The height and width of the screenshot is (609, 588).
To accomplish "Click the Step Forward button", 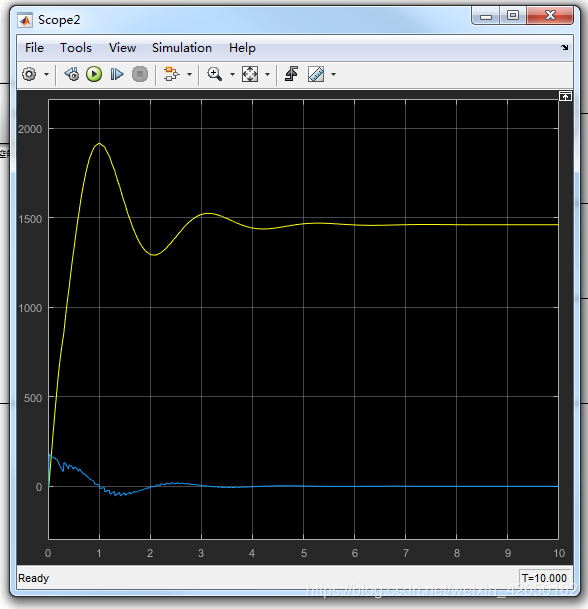I will (117, 74).
